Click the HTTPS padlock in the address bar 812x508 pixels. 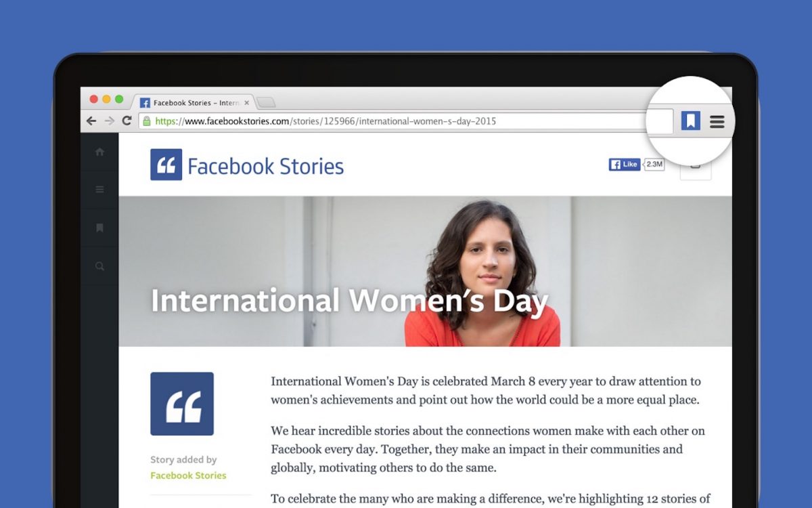146,121
